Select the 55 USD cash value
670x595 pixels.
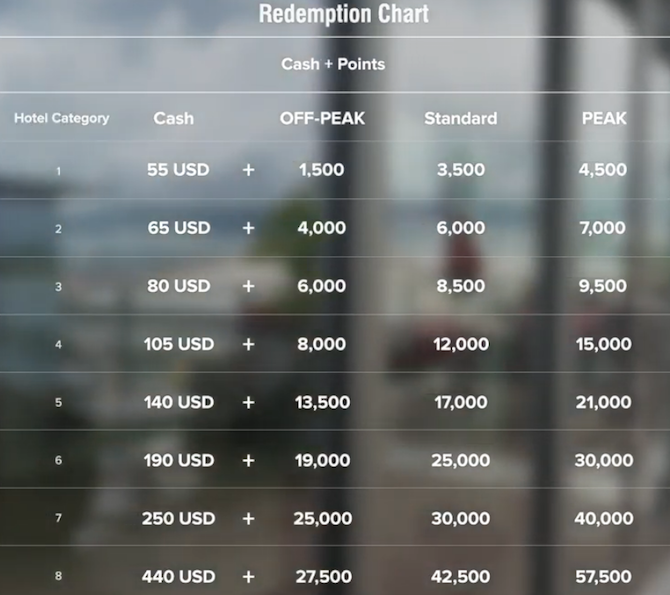click(178, 170)
